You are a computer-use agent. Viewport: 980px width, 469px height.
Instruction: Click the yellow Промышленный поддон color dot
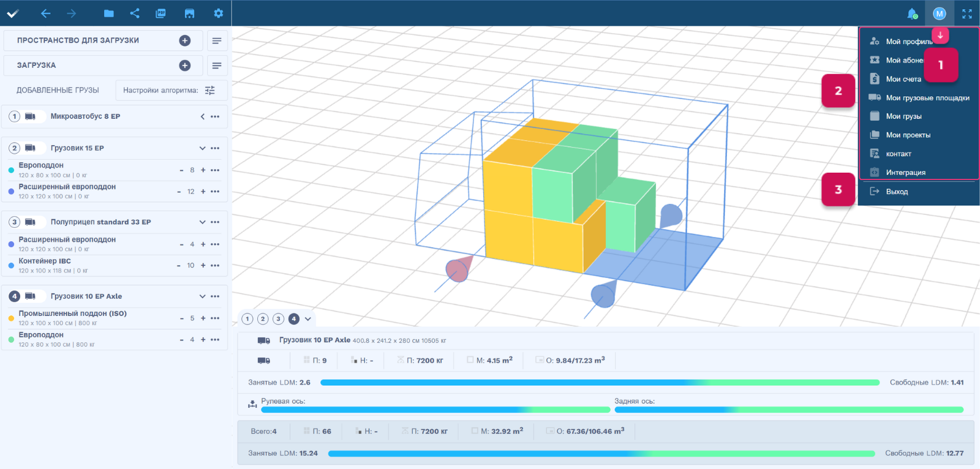12,318
